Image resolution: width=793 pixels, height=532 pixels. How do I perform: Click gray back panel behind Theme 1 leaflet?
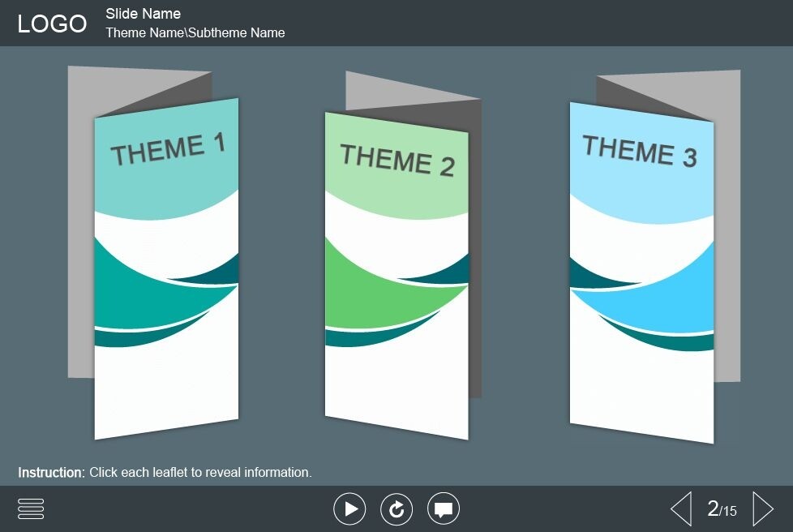[80, 243]
